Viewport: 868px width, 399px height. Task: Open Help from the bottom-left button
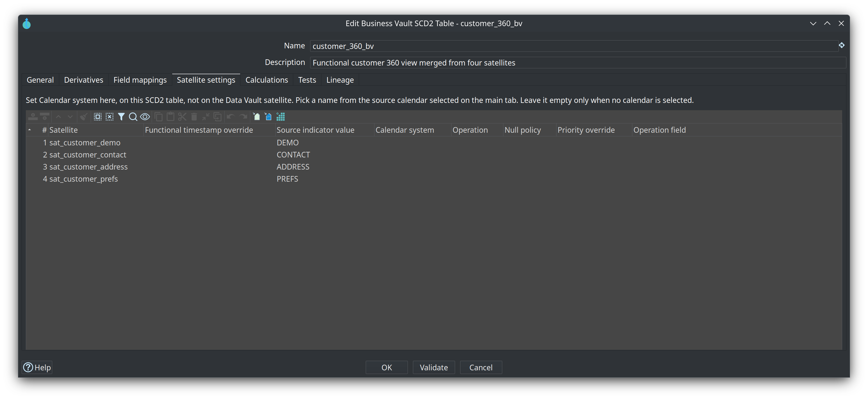37,367
